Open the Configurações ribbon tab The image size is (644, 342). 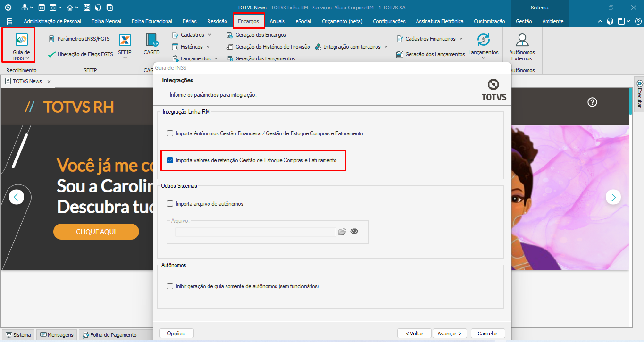tap(389, 21)
